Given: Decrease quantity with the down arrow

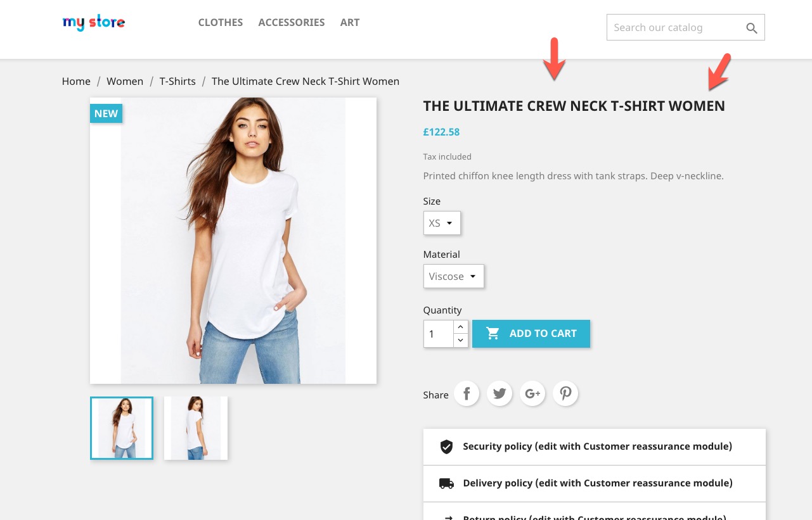Looking at the screenshot, I should click(x=461, y=341).
